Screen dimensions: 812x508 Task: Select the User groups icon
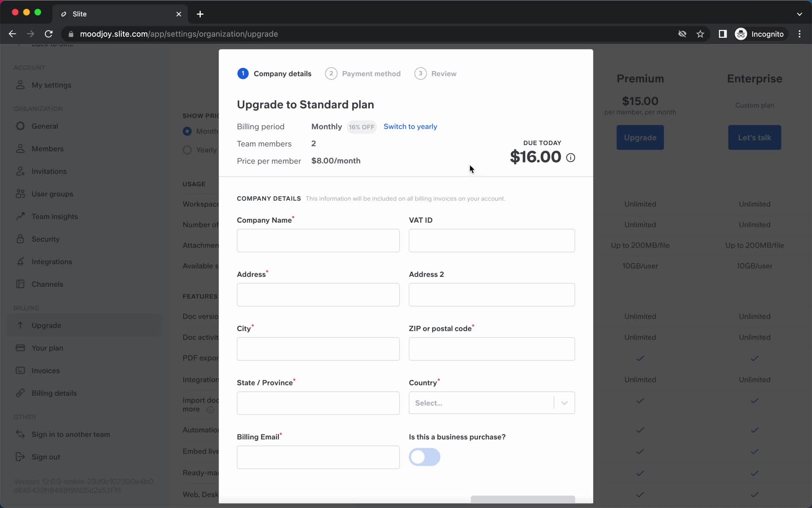pos(20,194)
